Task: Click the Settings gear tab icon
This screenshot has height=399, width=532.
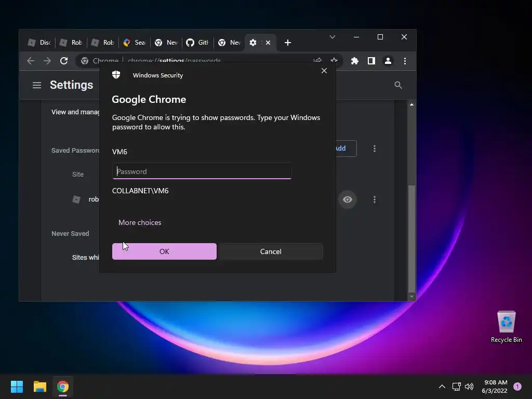Action: point(253,43)
